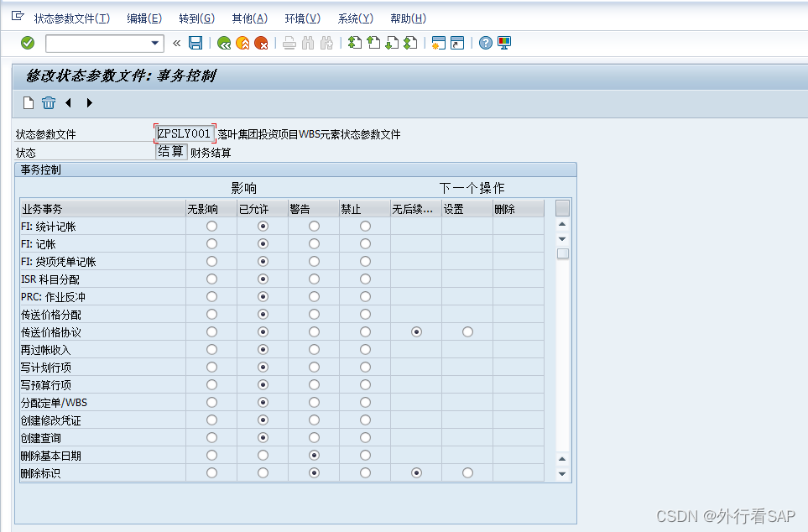Select 警告 for 写预算行项

[x=314, y=384]
